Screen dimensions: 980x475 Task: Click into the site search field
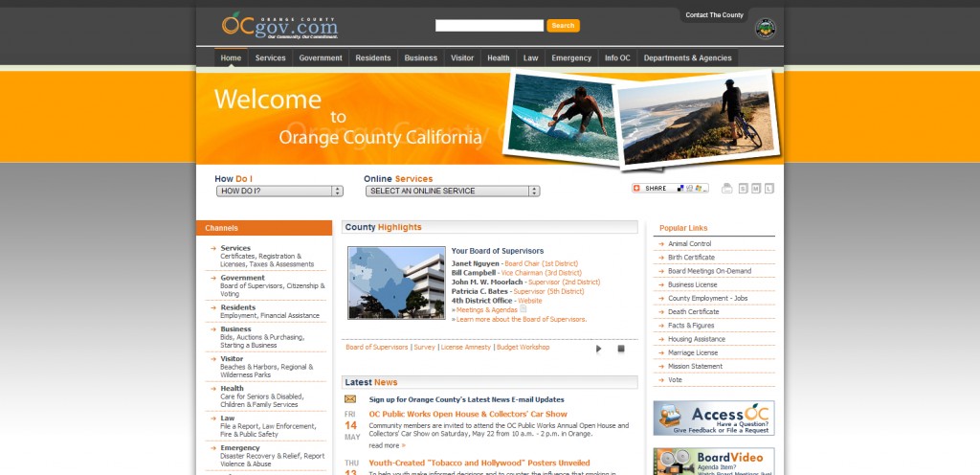[x=489, y=26]
